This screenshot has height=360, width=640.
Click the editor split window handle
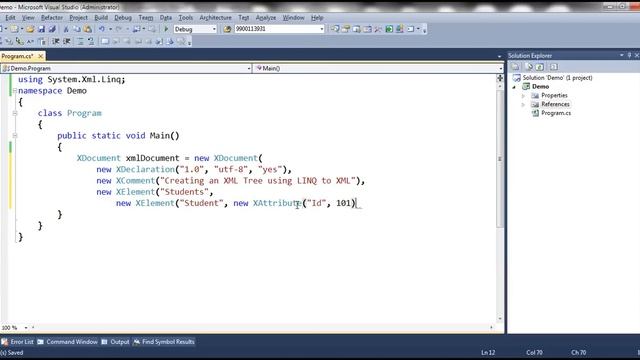point(500,78)
